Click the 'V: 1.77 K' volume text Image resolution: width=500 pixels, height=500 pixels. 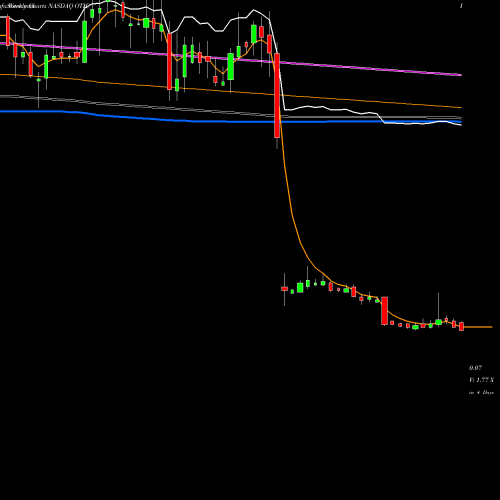point(481,380)
